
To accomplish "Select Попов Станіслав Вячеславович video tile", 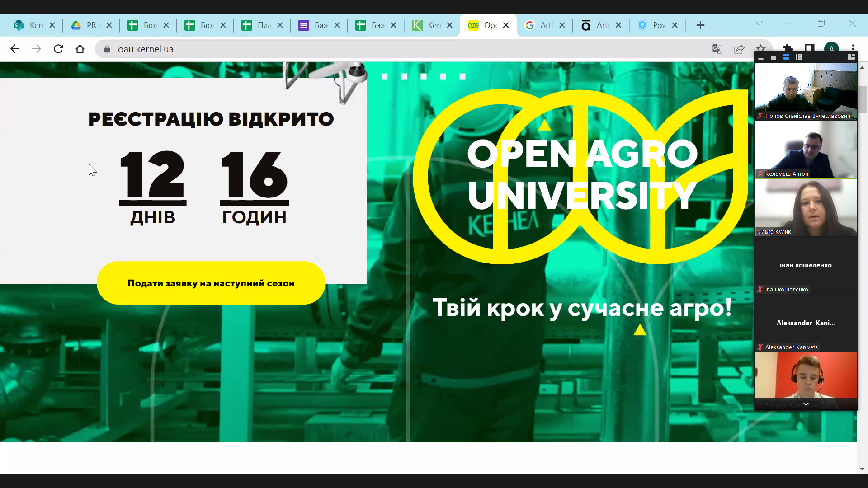I will tap(806, 92).
